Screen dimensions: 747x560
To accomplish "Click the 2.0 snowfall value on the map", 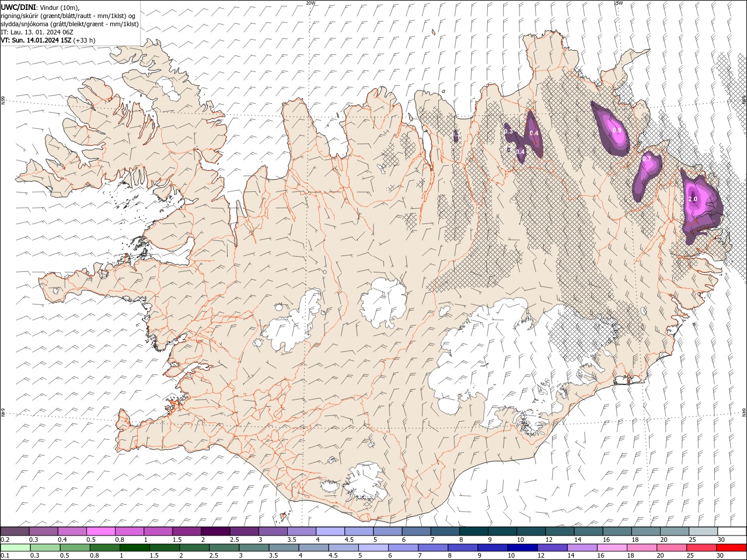I will [x=693, y=199].
